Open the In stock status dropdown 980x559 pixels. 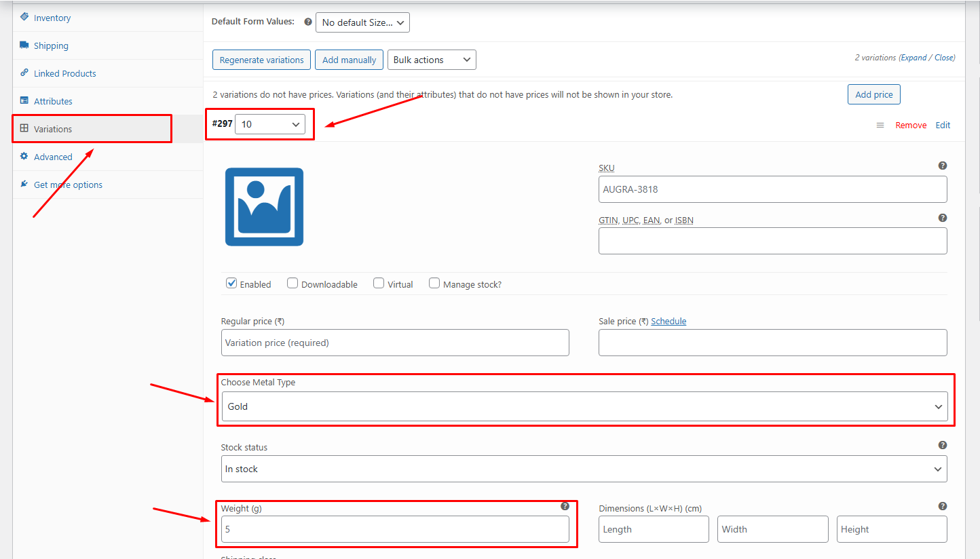pos(584,469)
